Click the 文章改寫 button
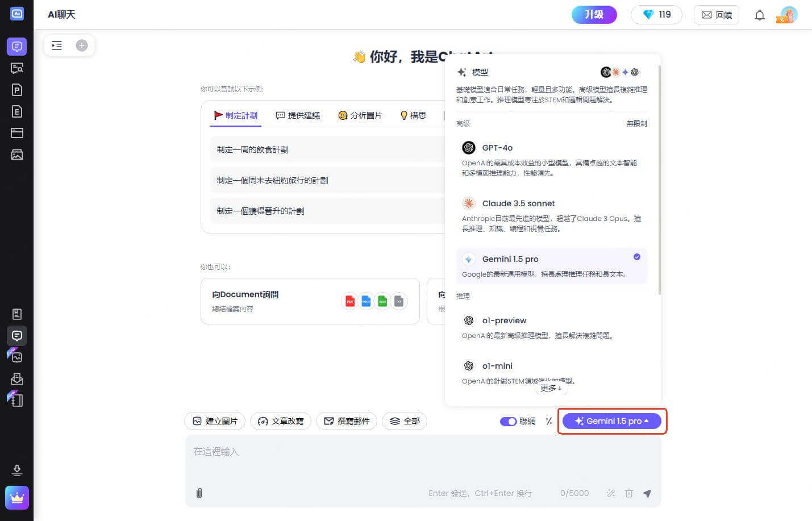 tap(281, 421)
